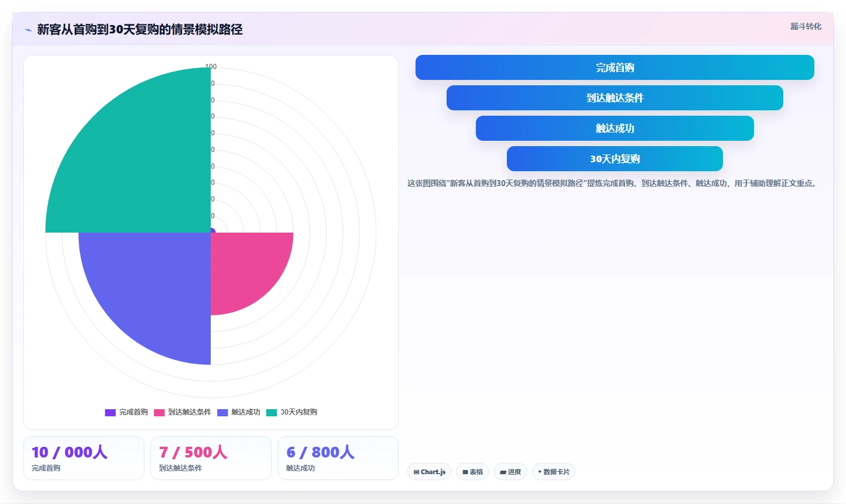Click the 漏斗转化 tag in header
The height and width of the screenshot is (504, 846).
click(x=805, y=26)
